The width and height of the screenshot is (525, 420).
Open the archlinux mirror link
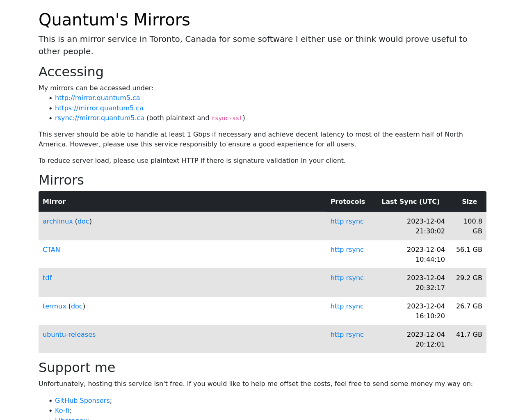pos(57,221)
